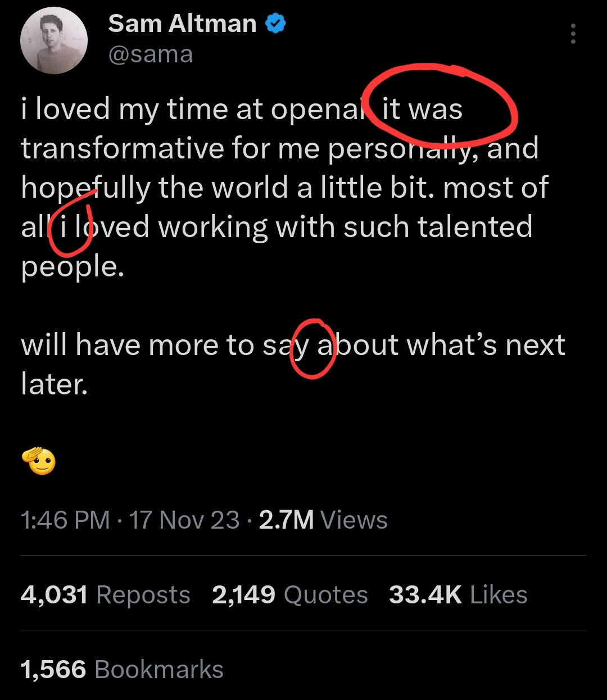Screen dimensions: 607x700
Task: Click the 1,566 Bookmarks count
Action: click(x=122, y=669)
